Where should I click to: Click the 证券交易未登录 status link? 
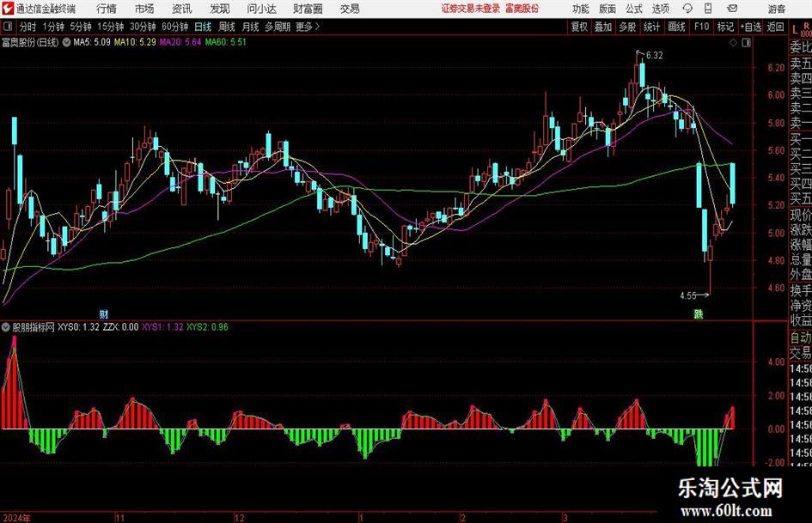[471, 9]
